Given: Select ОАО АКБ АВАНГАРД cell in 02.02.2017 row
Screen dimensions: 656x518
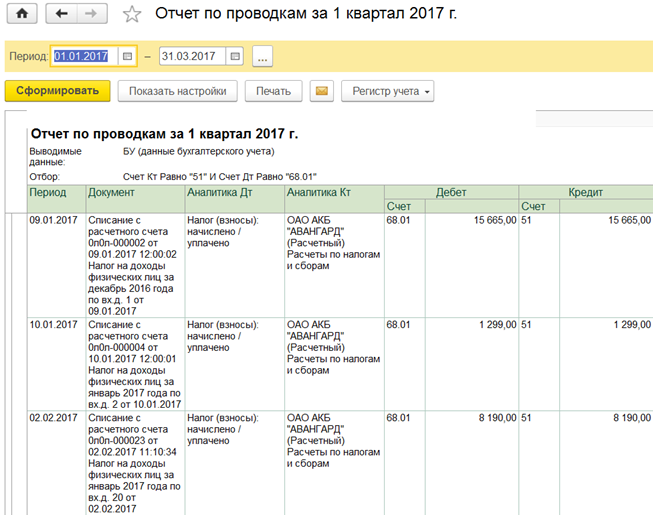Looking at the screenshot, I should pyautogui.click(x=334, y=463).
